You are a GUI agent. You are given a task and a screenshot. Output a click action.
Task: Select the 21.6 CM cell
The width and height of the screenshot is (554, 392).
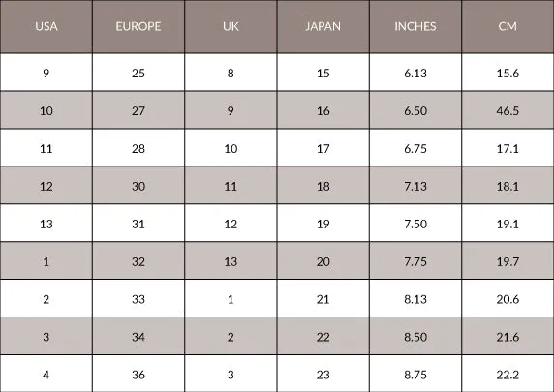pyautogui.click(x=508, y=337)
